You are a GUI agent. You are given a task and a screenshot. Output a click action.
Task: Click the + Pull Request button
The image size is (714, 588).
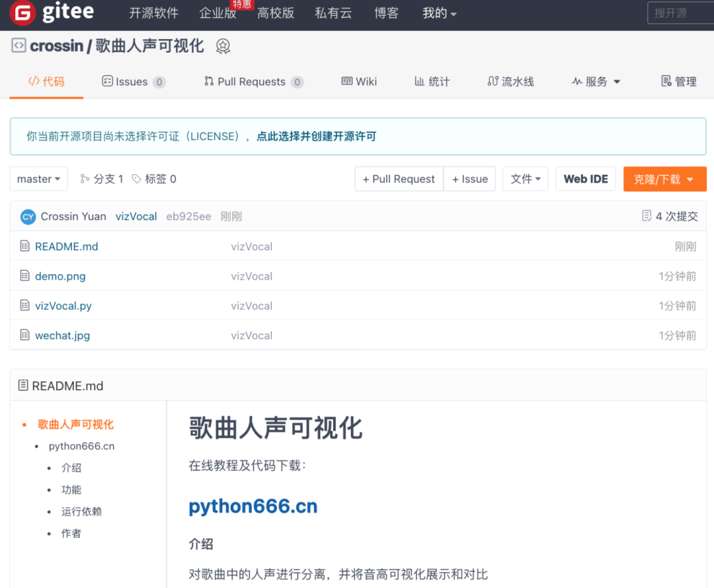(399, 179)
